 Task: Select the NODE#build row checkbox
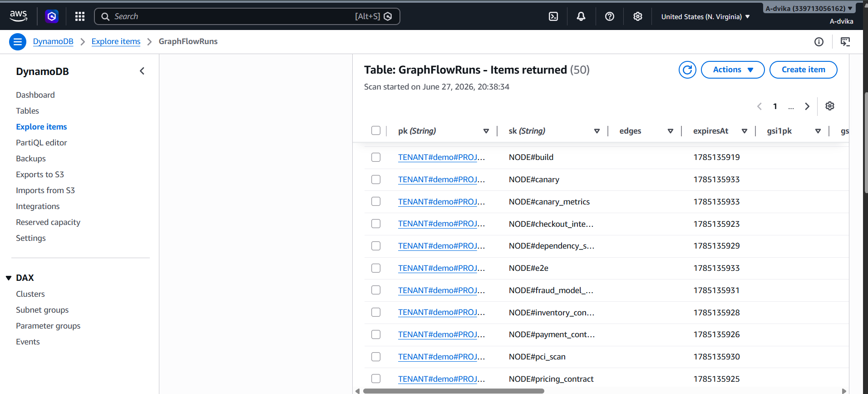coord(376,157)
